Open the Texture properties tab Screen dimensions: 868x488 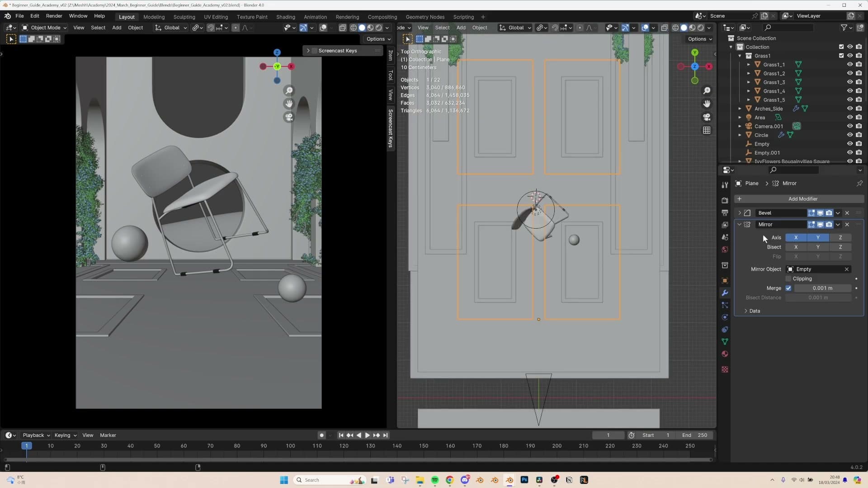pos(725,370)
